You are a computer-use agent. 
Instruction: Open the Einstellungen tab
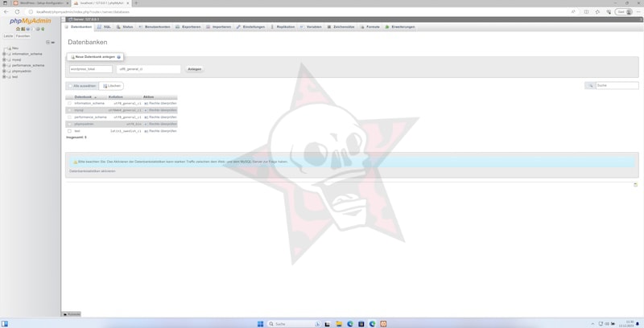click(x=250, y=27)
